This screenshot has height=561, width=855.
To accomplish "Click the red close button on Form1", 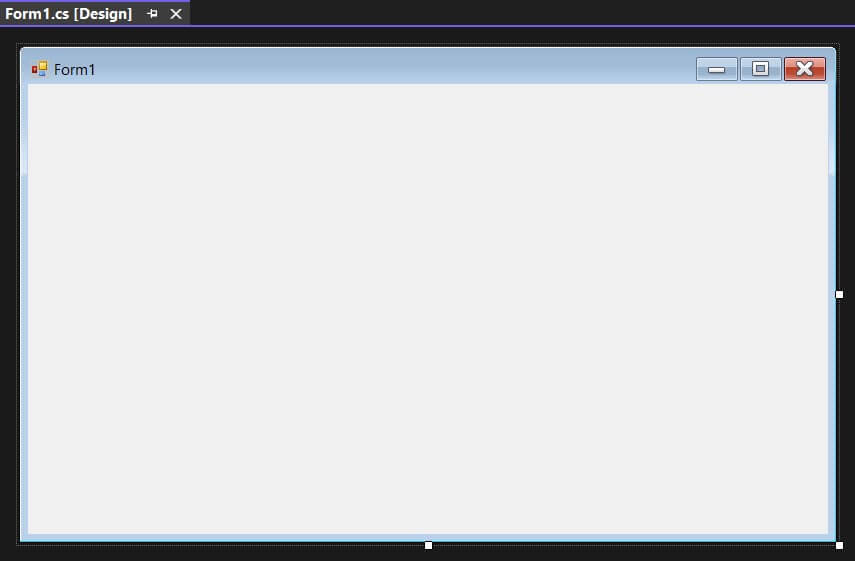I will [x=805, y=69].
